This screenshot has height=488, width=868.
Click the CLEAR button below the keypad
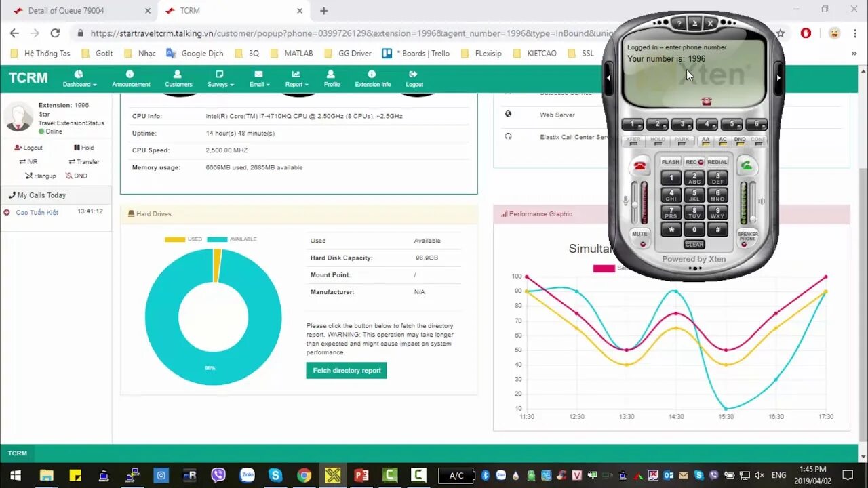click(694, 244)
